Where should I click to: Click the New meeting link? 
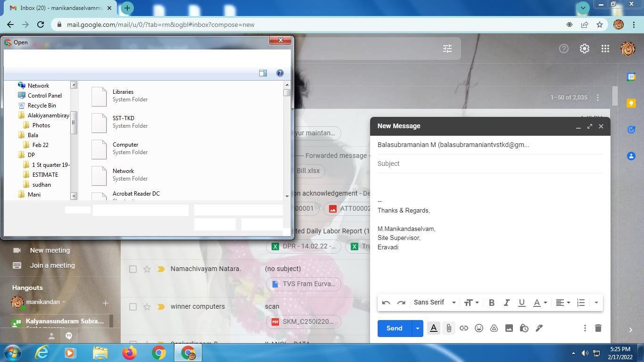50,250
